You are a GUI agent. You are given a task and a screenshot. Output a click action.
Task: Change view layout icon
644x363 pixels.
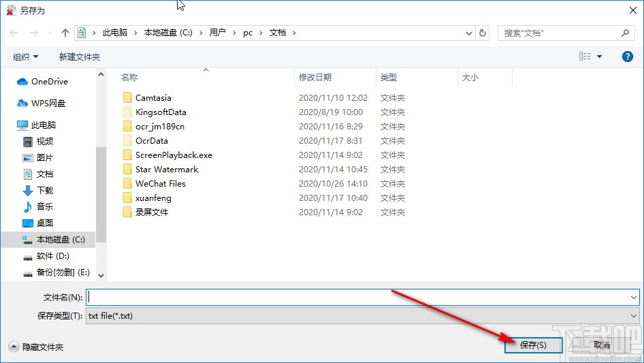pos(585,57)
